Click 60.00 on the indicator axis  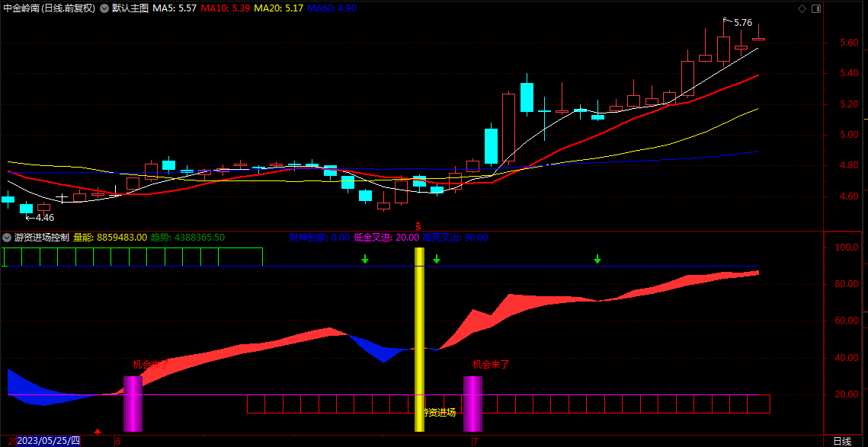(847, 321)
